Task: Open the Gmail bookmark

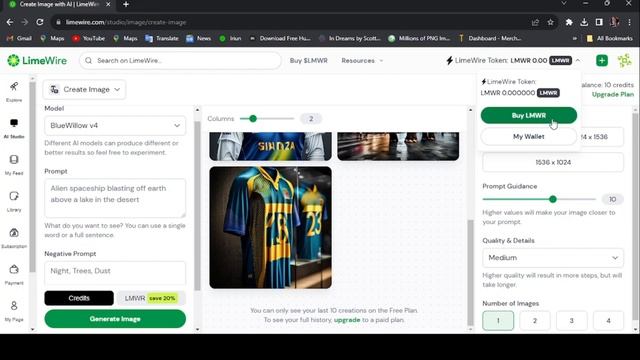Action: 19,38
